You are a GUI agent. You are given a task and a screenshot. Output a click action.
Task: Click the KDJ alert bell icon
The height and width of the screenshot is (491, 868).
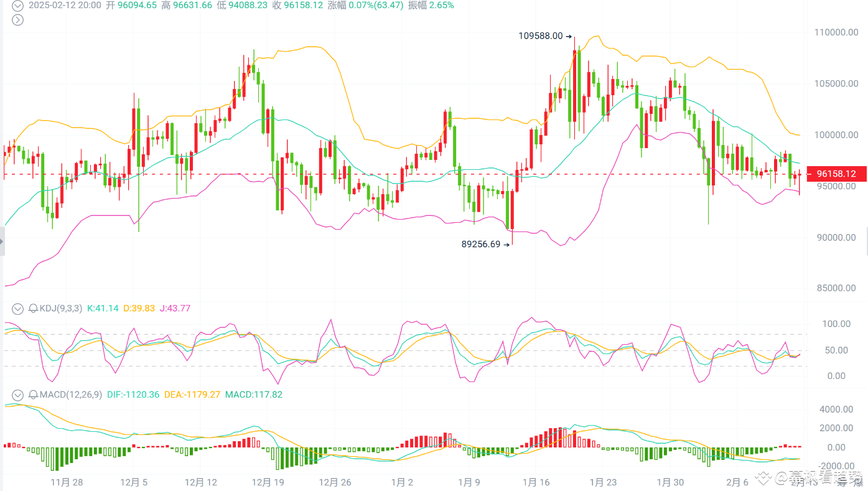[x=32, y=308]
